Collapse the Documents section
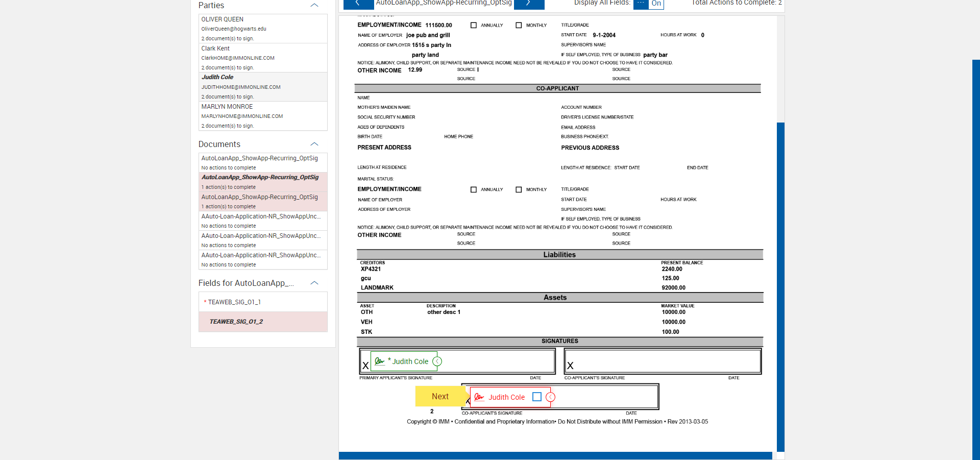The width and height of the screenshot is (980, 460). 314,144
